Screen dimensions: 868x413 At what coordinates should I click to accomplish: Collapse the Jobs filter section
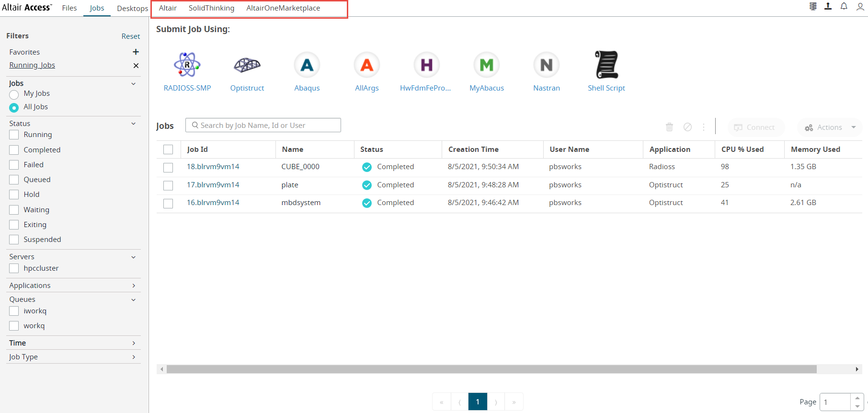click(x=134, y=84)
